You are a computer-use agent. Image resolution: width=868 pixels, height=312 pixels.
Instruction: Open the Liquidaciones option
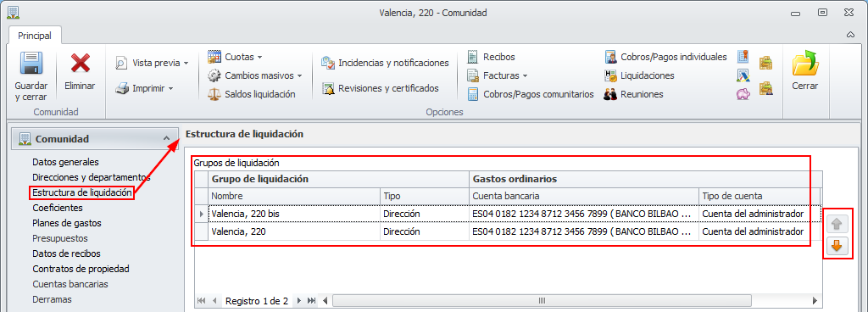click(x=639, y=75)
